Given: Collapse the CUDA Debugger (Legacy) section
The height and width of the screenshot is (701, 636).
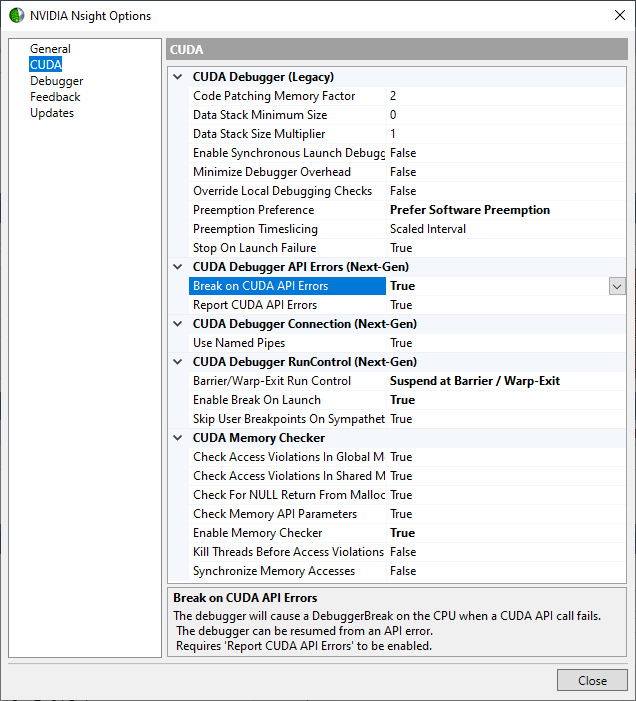Looking at the screenshot, I should pyautogui.click(x=178, y=77).
